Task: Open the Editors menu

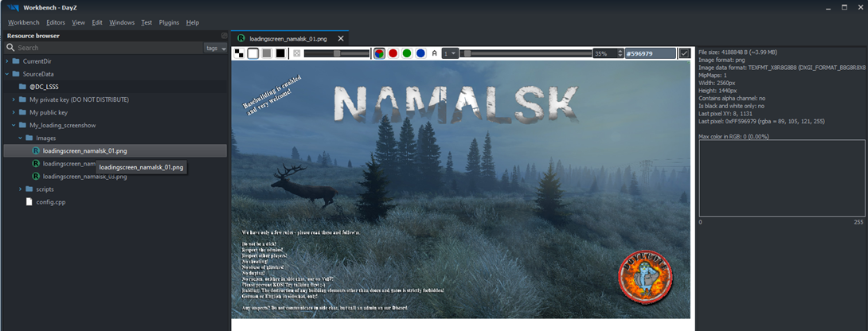Action: 56,23
